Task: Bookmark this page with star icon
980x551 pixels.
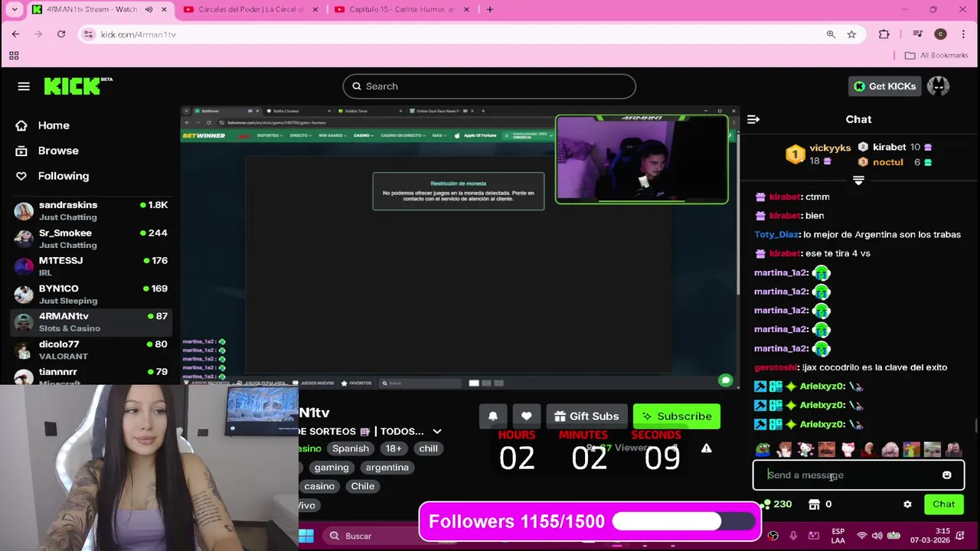Action: point(851,34)
